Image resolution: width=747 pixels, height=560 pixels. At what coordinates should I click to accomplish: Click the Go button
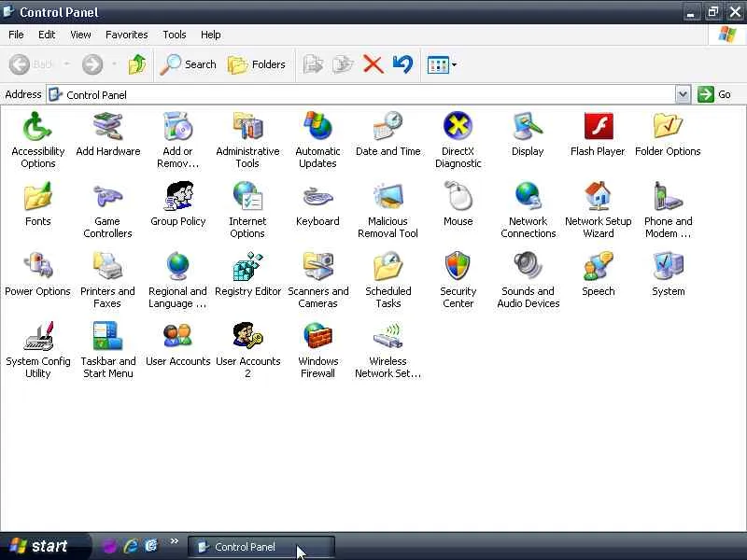714,94
